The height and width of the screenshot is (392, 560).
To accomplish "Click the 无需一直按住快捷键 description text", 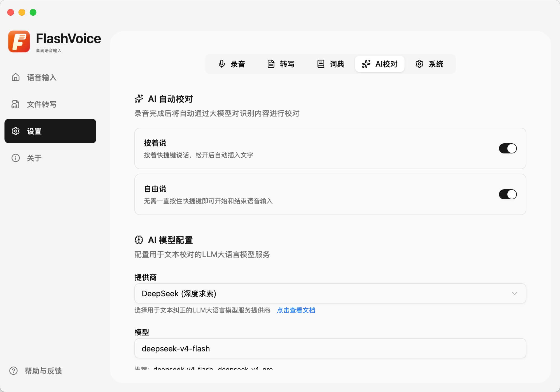I will pyautogui.click(x=208, y=201).
